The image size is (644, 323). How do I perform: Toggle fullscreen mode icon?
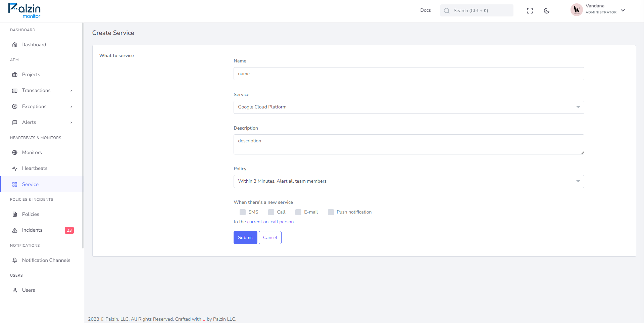tap(530, 11)
